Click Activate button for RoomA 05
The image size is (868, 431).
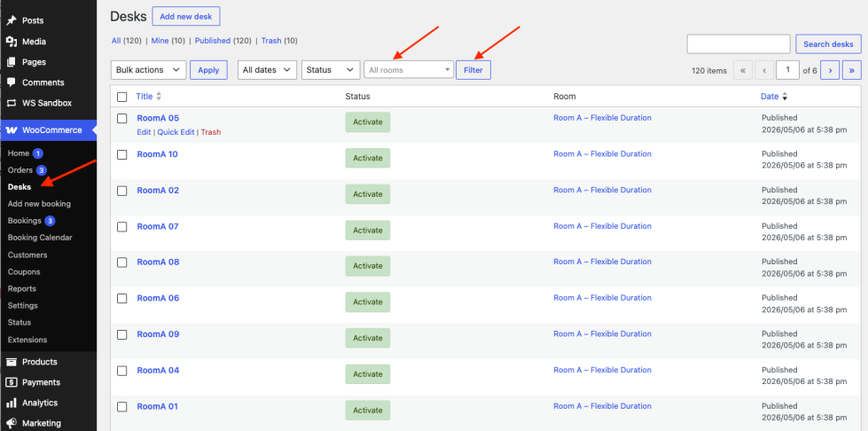[368, 121]
